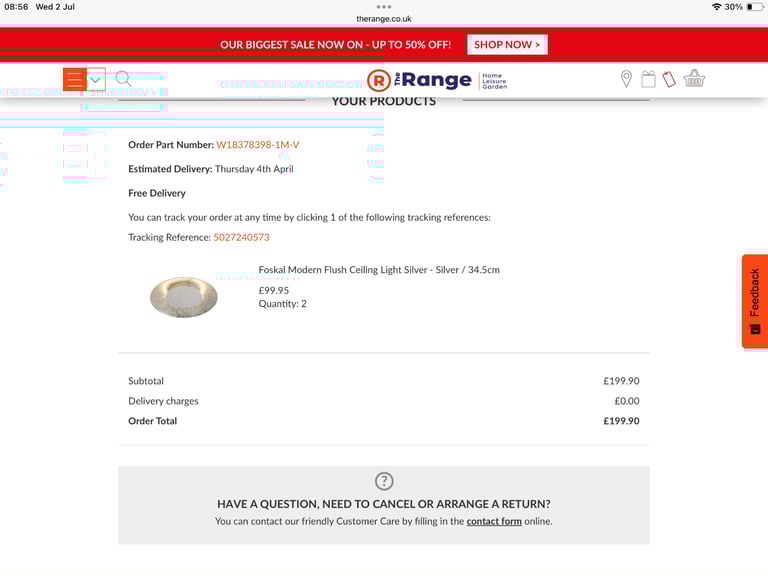The width and height of the screenshot is (768, 576).
Task: Tap the therange.co.uk address bar
Action: click(384, 19)
